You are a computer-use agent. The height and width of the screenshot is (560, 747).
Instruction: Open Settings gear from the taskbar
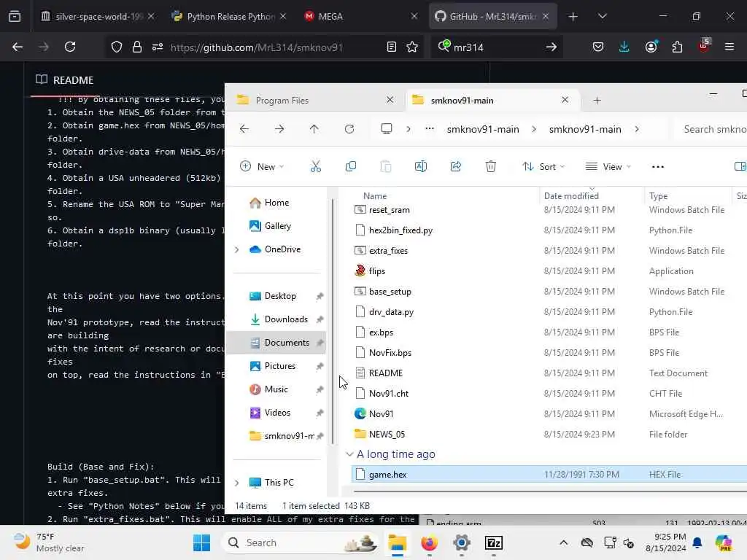click(x=462, y=542)
